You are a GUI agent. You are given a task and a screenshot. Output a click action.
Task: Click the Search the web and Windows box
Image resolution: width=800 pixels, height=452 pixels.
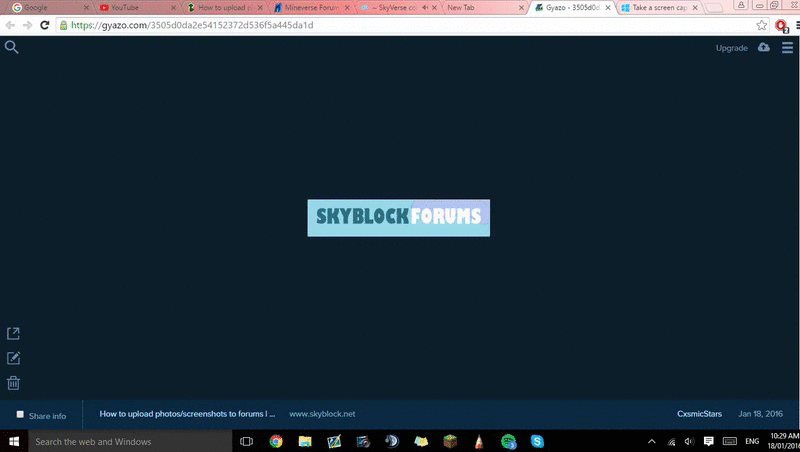130,441
